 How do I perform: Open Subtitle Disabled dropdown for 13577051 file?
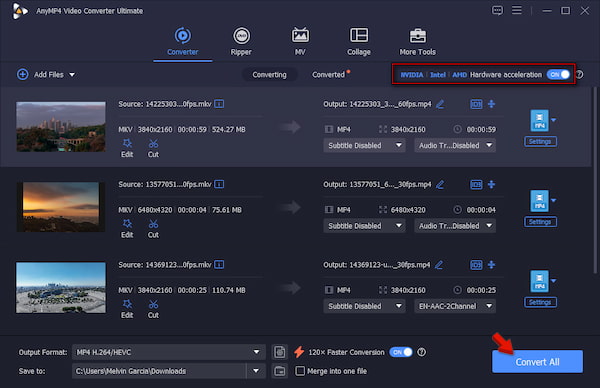click(x=364, y=226)
